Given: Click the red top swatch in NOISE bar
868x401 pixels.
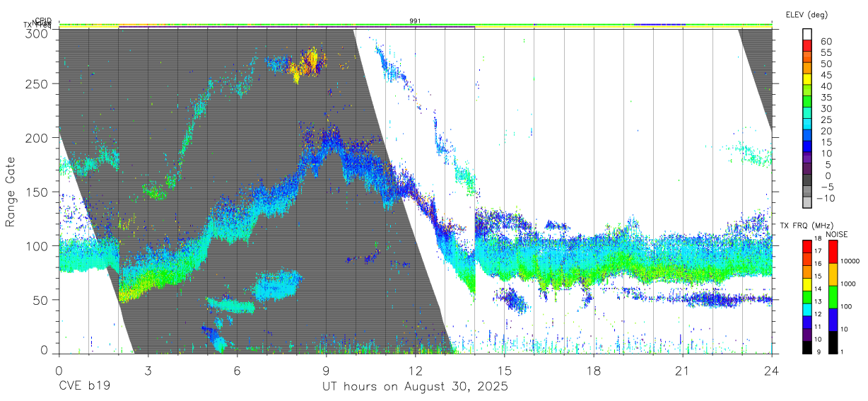Looking at the screenshot, I should 833,250.
